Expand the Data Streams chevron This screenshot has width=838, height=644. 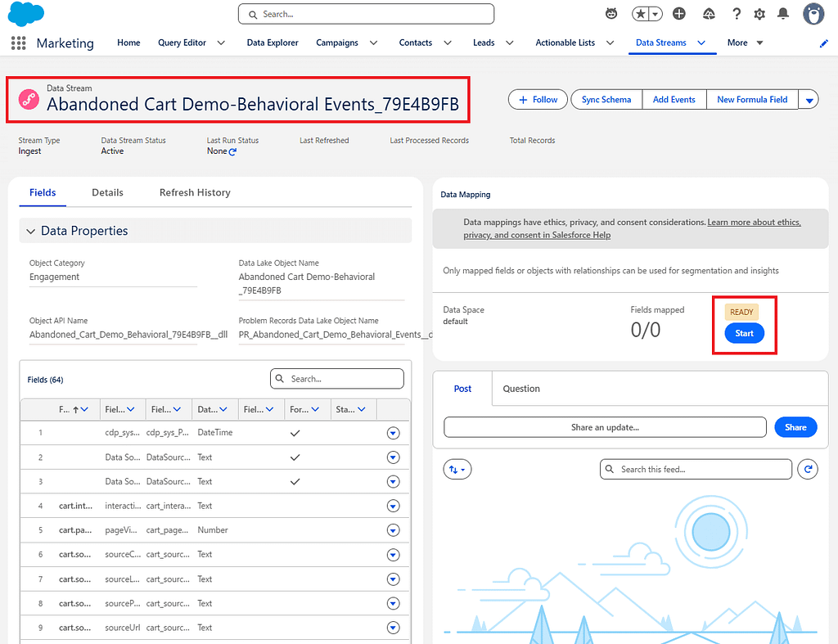[701, 43]
